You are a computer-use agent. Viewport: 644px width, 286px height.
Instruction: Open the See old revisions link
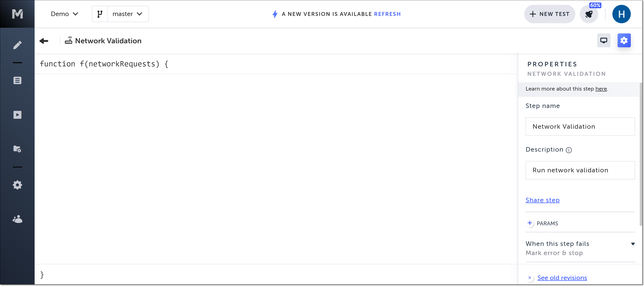click(562, 277)
